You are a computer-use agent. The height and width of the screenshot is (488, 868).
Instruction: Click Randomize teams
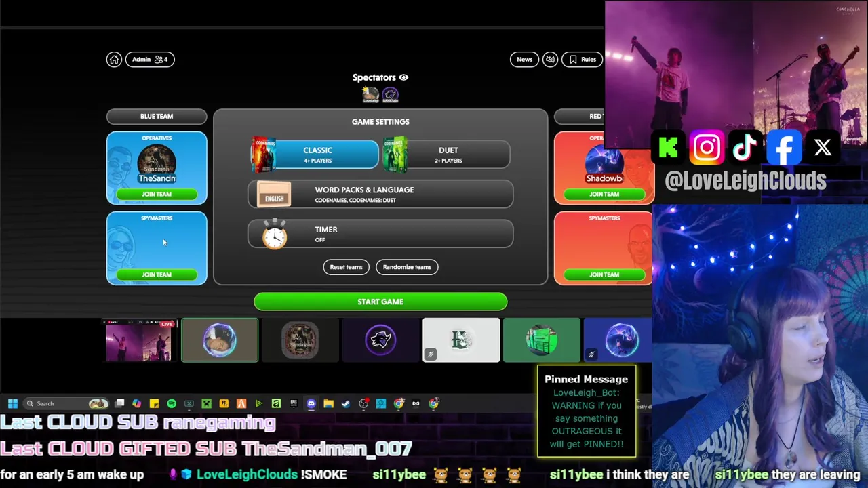point(407,267)
